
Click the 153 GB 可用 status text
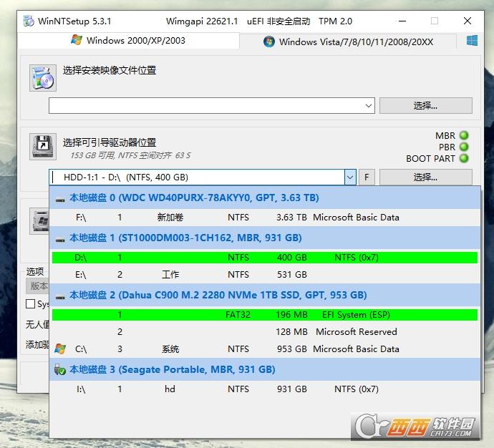(x=130, y=155)
